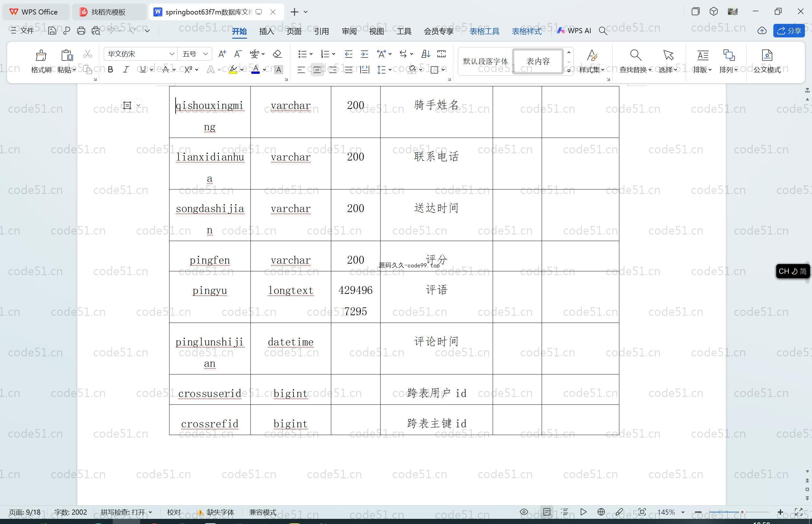The image size is (812, 524).
Task: Click the Redo arrow icon
Action: [133, 30]
